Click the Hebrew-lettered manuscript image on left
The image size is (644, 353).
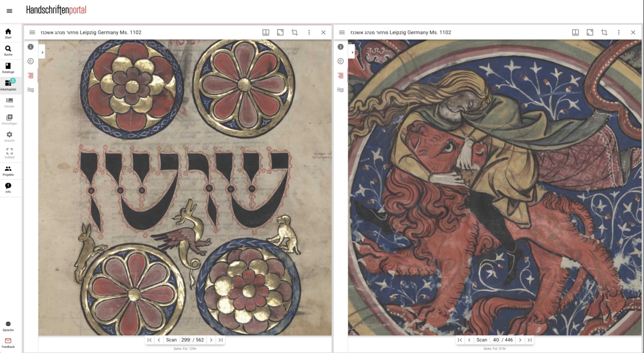tap(185, 187)
